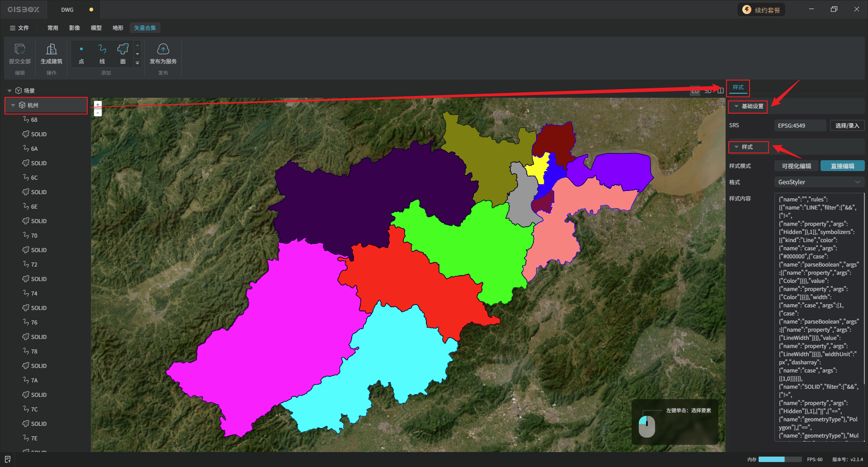
Task: Switch style mode to 可视化编辑
Action: click(x=796, y=166)
